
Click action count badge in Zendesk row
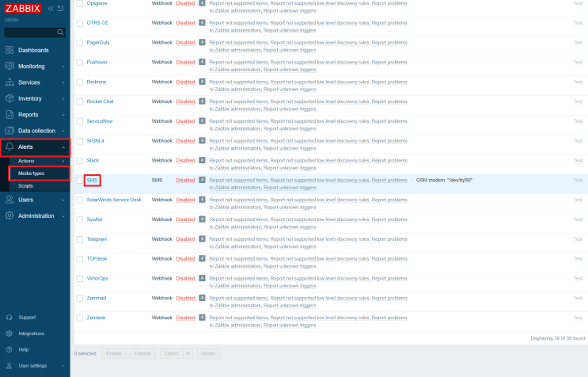tap(202, 318)
